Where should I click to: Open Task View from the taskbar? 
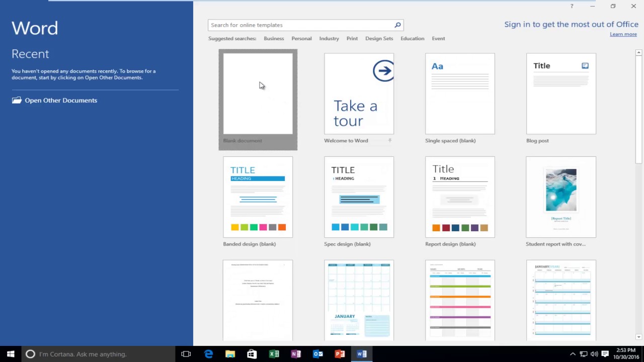tap(186, 354)
